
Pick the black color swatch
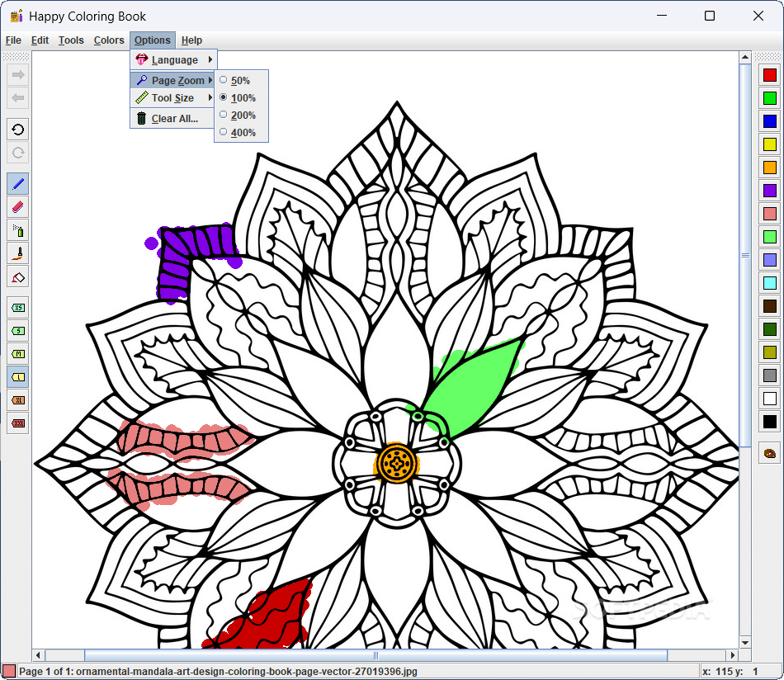click(x=769, y=422)
